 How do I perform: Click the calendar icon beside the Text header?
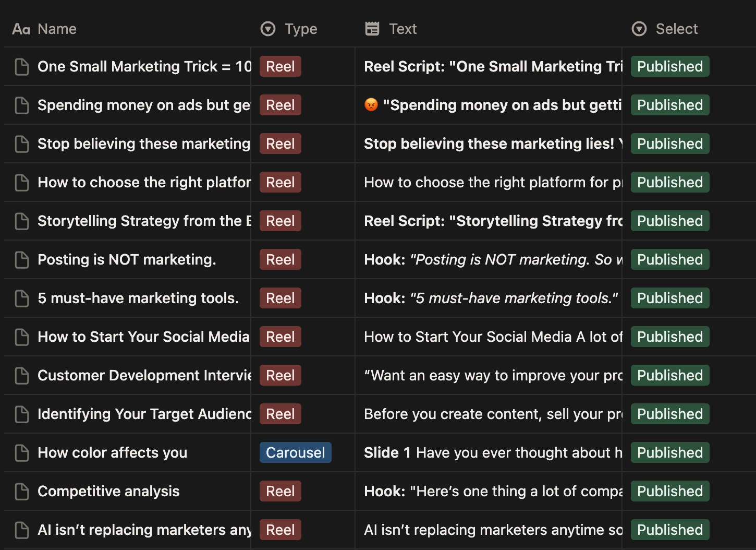(x=372, y=29)
